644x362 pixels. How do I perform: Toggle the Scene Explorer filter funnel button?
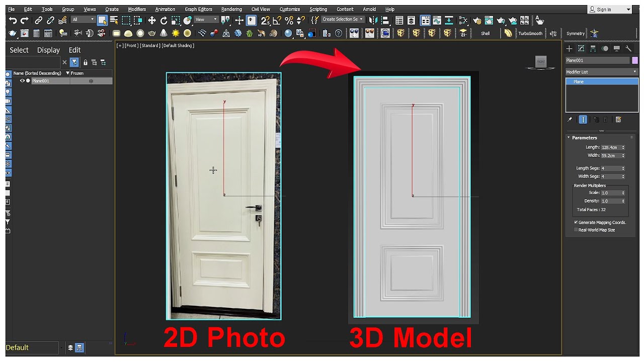click(74, 62)
